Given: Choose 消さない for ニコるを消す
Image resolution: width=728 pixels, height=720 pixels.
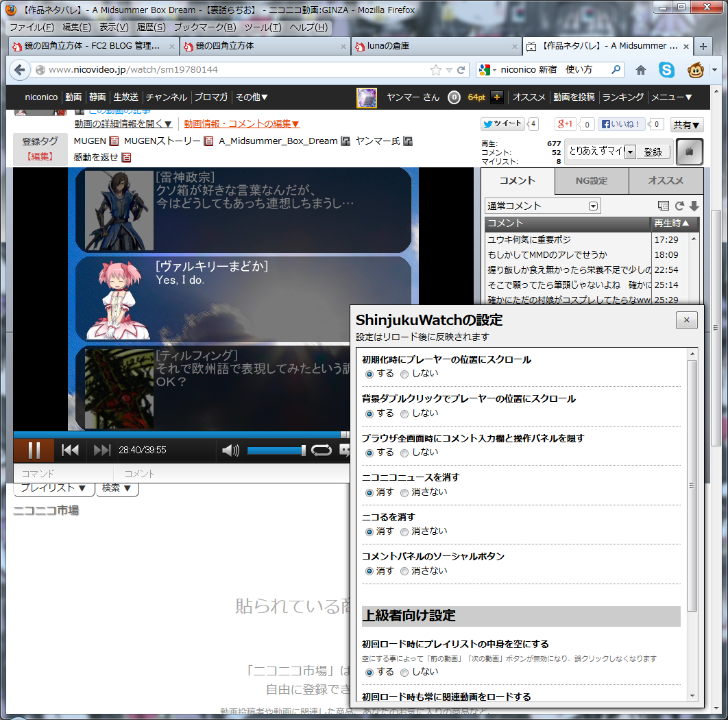Looking at the screenshot, I should (404, 531).
